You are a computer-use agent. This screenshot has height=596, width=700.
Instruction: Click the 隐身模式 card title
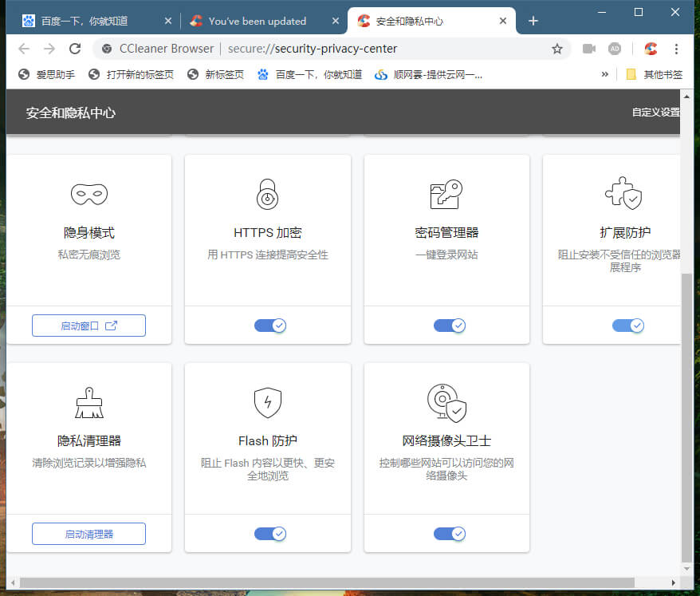coord(89,233)
